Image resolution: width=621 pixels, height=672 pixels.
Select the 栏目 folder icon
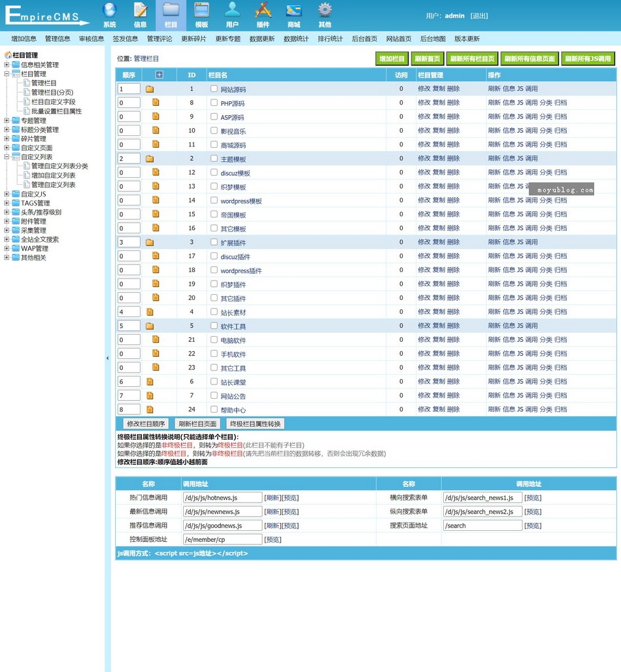tap(171, 10)
